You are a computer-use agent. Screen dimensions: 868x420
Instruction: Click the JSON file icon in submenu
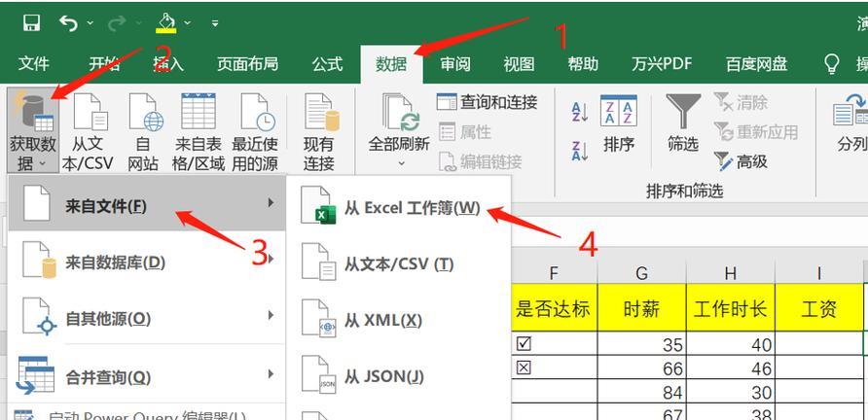click(318, 375)
